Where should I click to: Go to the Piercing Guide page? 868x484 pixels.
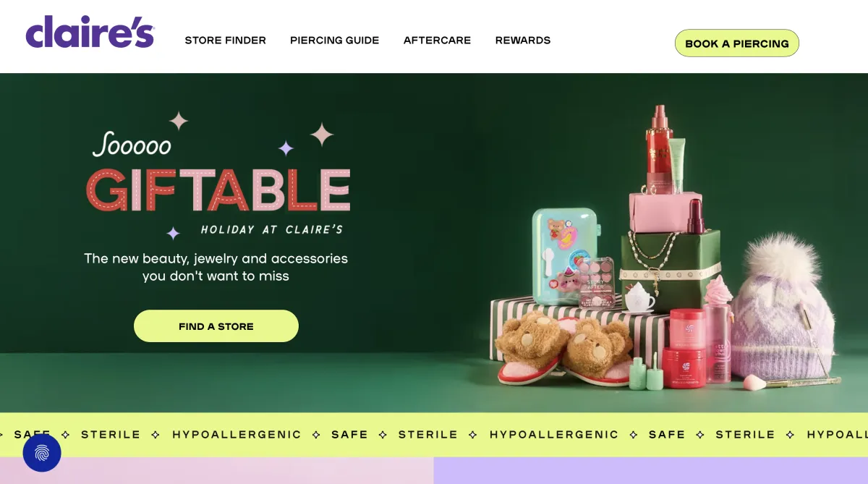(335, 41)
